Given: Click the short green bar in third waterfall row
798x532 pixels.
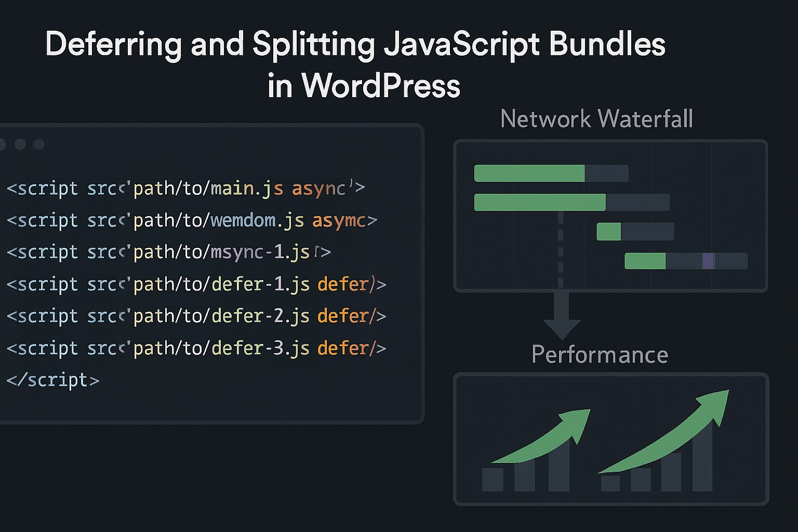Looking at the screenshot, I should pyautogui.click(x=608, y=231).
